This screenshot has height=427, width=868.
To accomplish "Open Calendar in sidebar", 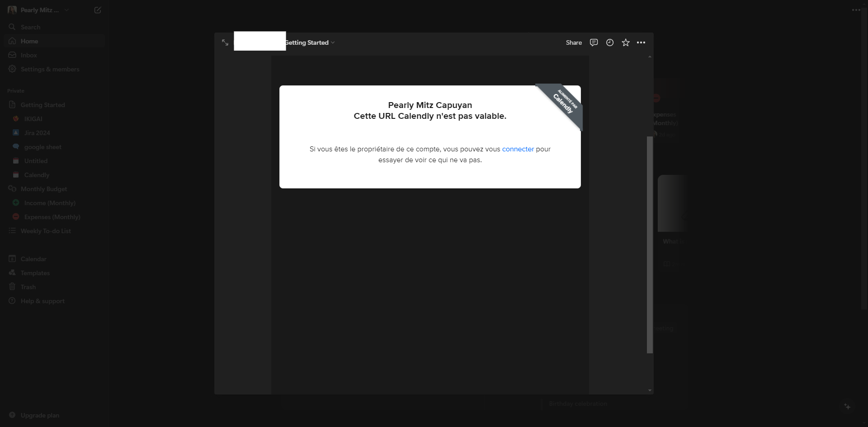I will click(x=54, y=259).
